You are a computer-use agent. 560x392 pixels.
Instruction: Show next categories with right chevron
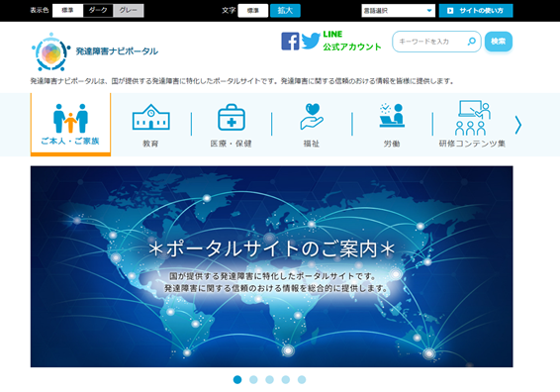click(x=517, y=125)
